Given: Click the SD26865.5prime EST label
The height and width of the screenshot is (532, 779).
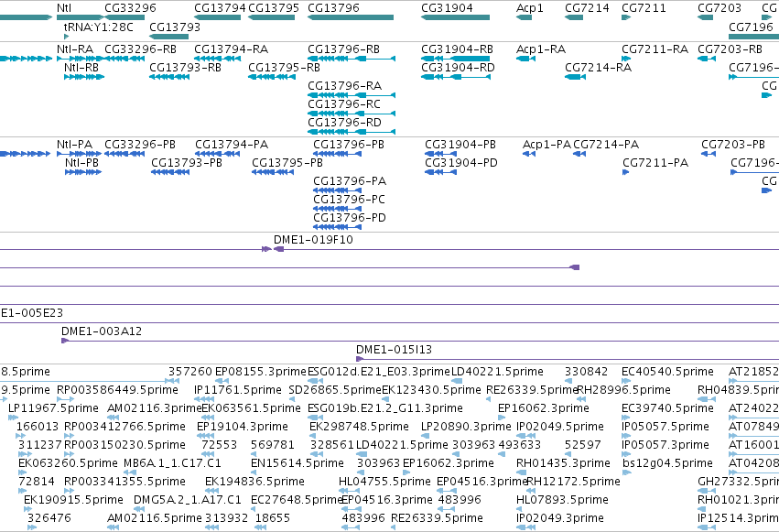Looking at the screenshot, I should tap(335, 390).
